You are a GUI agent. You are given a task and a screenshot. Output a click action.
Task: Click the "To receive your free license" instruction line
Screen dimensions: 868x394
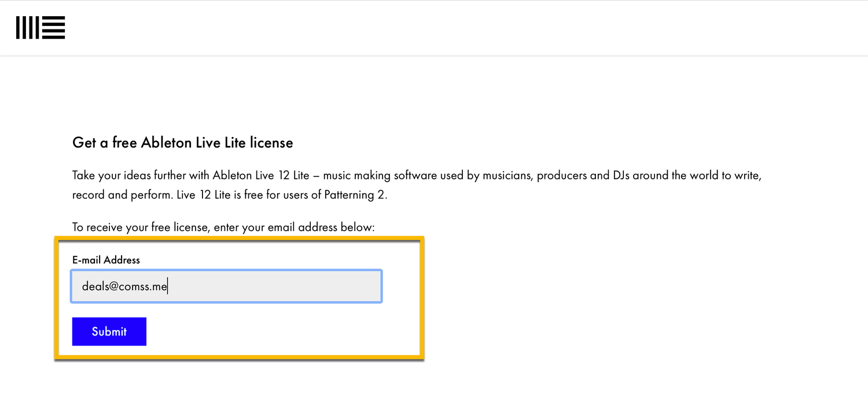223,227
